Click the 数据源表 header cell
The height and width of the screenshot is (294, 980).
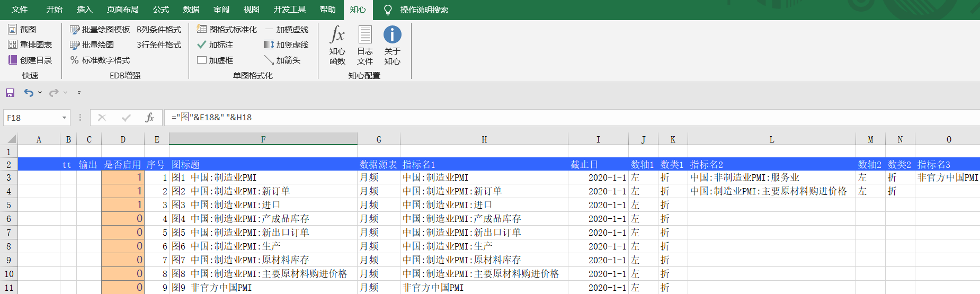[x=379, y=164]
